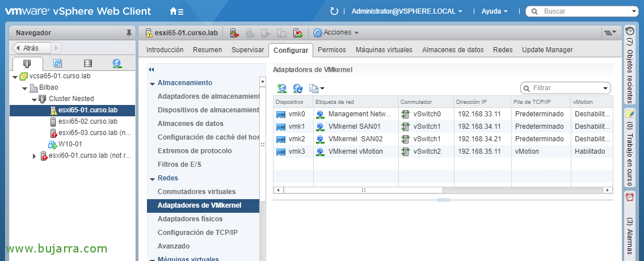The width and height of the screenshot is (644, 261).
Task: Collapse the Cluster Nested node
Action: click(x=34, y=99)
